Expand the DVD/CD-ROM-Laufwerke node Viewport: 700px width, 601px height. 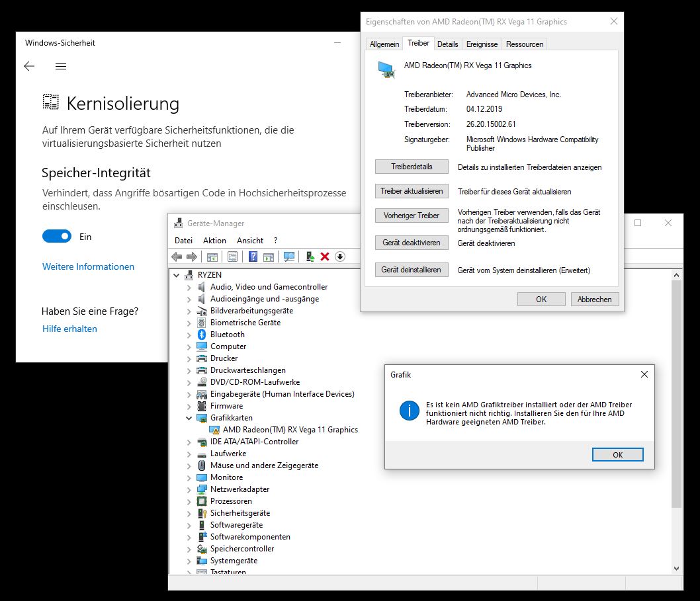tap(189, 382)
